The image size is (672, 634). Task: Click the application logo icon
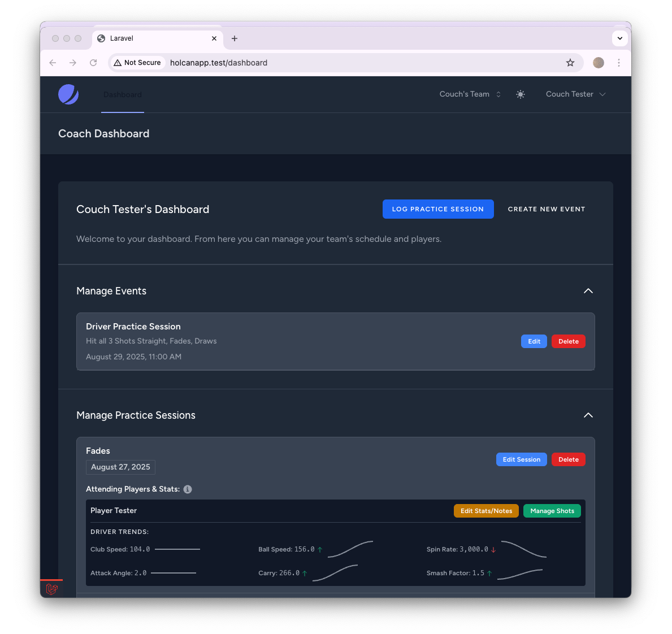tap(68, 94)
